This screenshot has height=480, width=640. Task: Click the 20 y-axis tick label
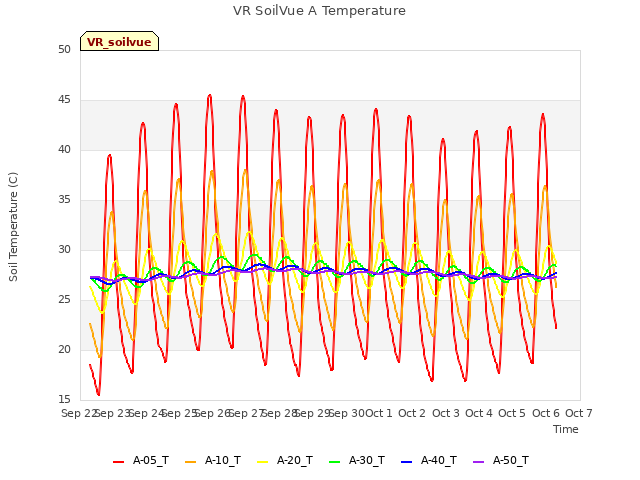click(64, 349)
